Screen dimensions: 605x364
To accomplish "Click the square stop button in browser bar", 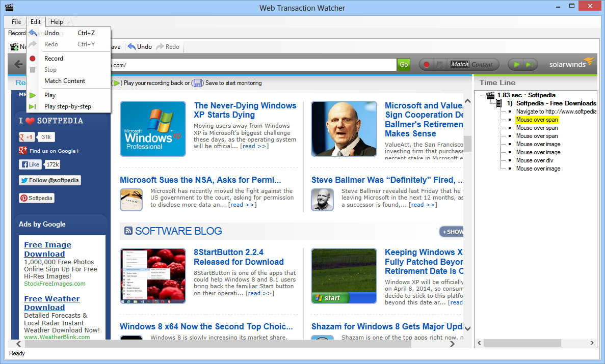I will (439, 64).
